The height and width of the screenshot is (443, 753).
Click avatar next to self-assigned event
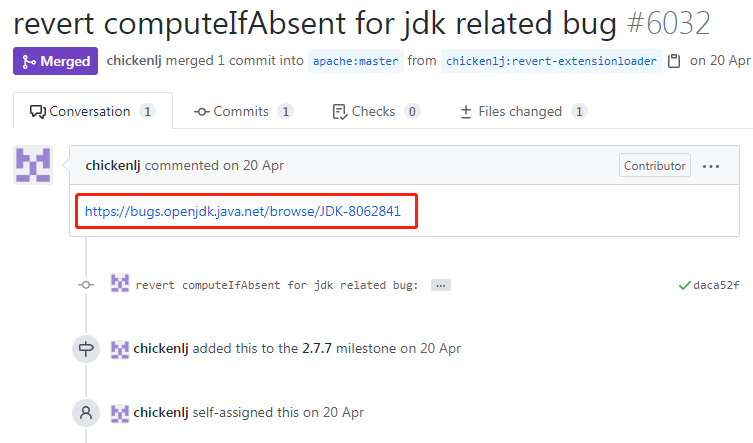pos(120,413)
